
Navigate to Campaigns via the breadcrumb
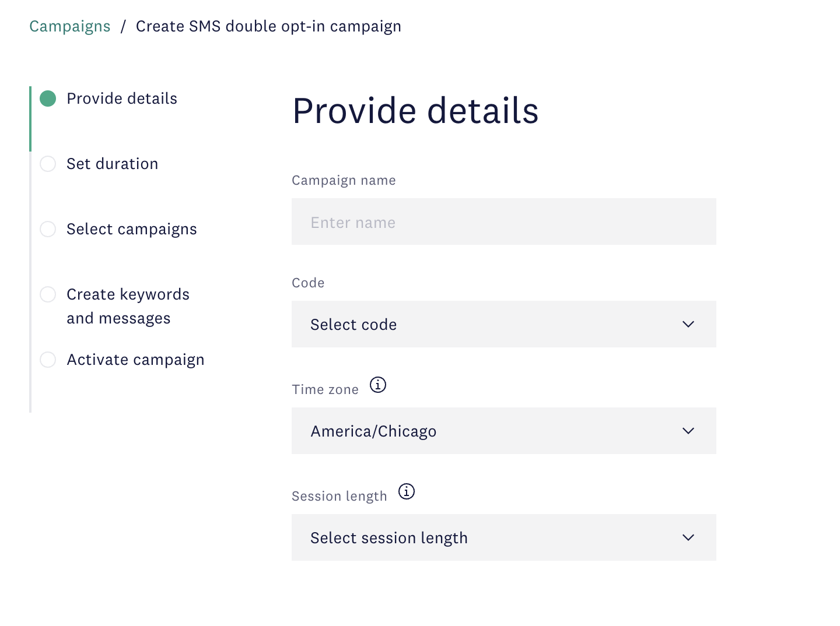[x=69, y=26]
